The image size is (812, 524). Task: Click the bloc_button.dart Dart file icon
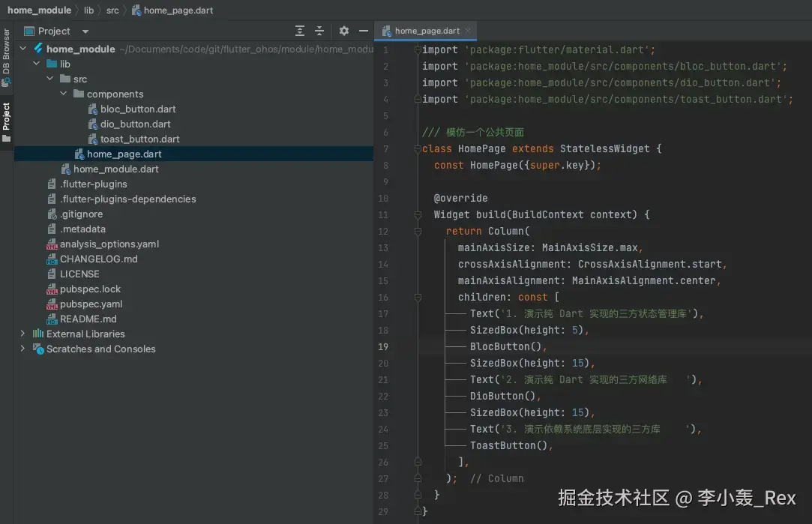point(93,109)
